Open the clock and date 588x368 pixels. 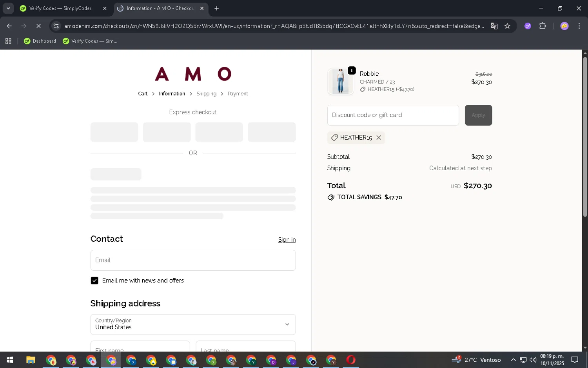pos(552,360)
